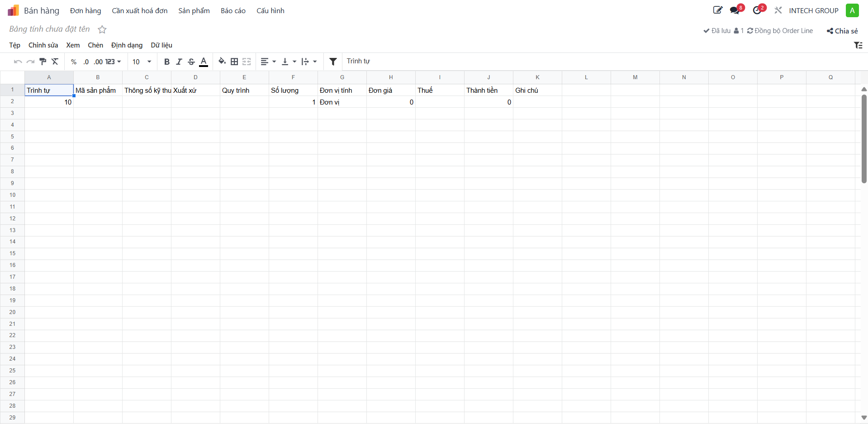Click the redo arrow icon
Screen dimensions: 868x424
[x=30, y=62]
